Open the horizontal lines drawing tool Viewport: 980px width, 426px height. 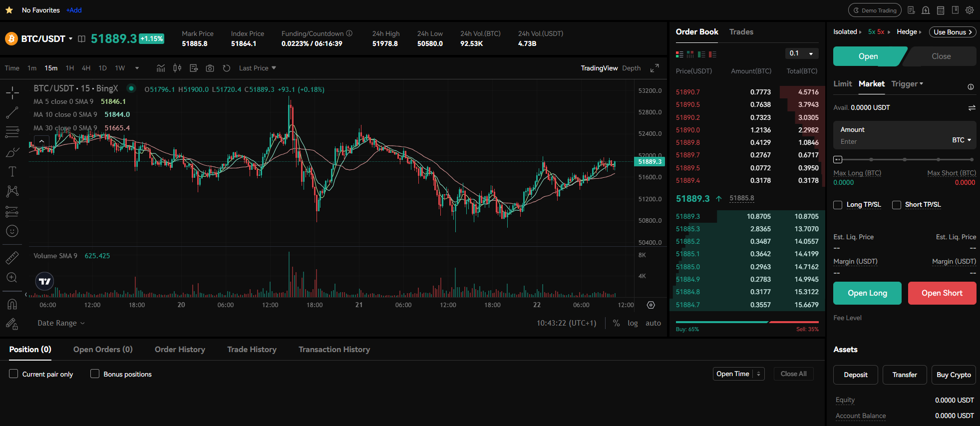[x=12, y=132]
